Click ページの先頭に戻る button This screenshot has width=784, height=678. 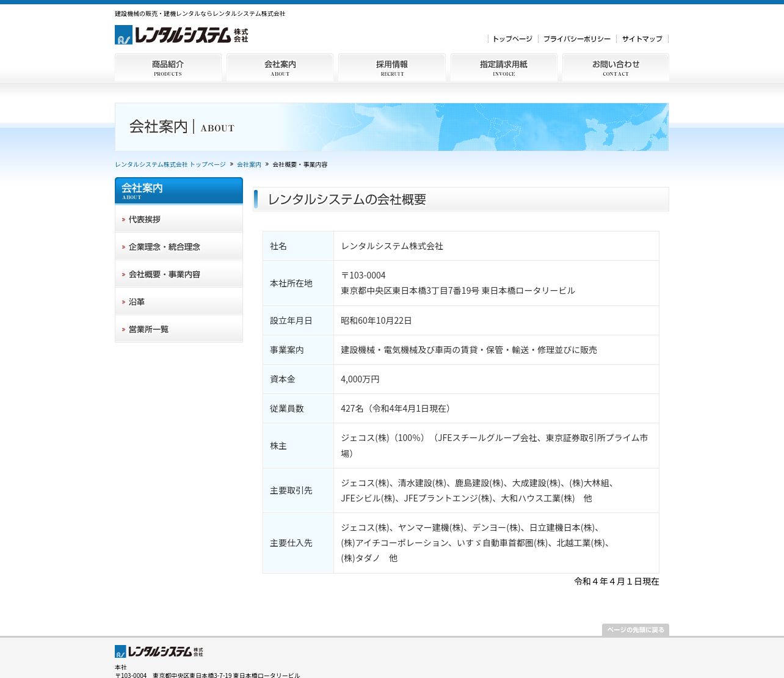tap(636, 630)
